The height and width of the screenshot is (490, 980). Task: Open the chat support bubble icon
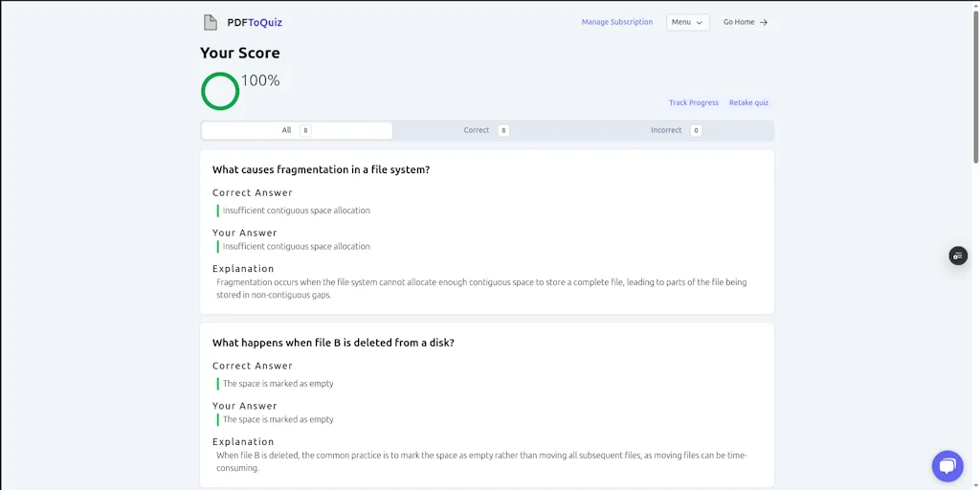(947, 466)
